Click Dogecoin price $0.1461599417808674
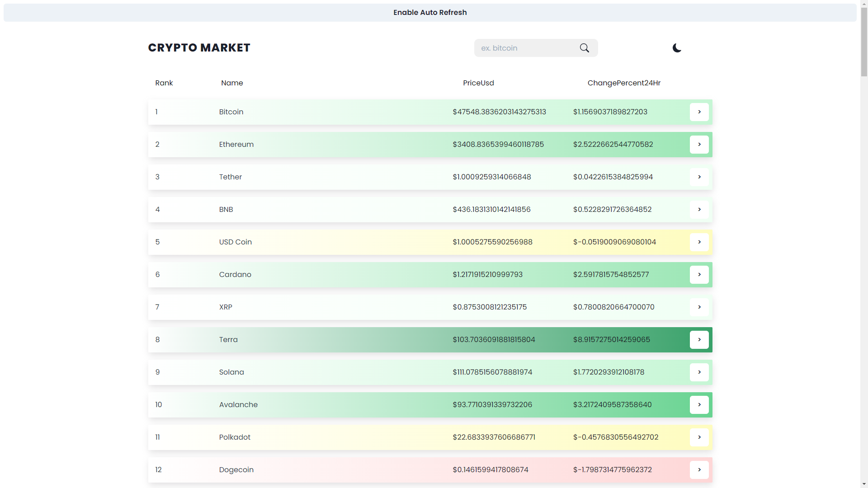 point(491,470)
